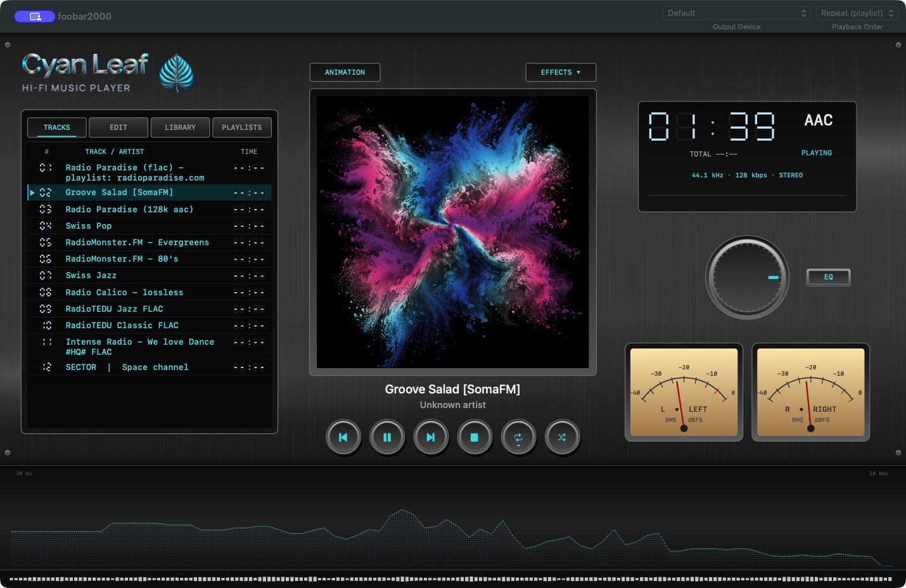Image resolution: width=906 pixels, height=588 pixels.
Task: Select RadioMonster.FM - Evergreens track
Action: pyautogui.click(x=150, y=242)
